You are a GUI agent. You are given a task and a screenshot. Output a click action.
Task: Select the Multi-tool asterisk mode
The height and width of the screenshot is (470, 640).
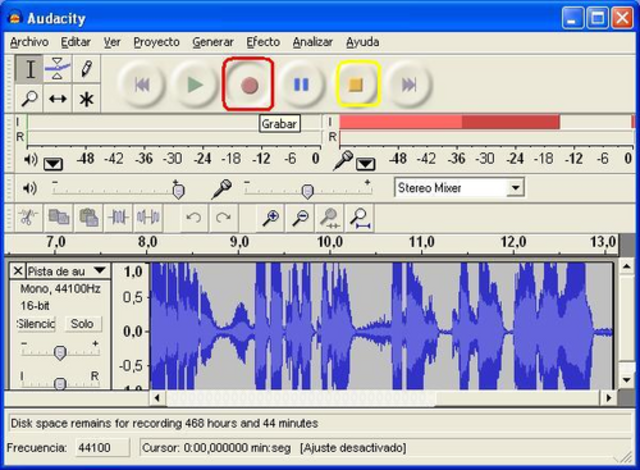point(86,98)
